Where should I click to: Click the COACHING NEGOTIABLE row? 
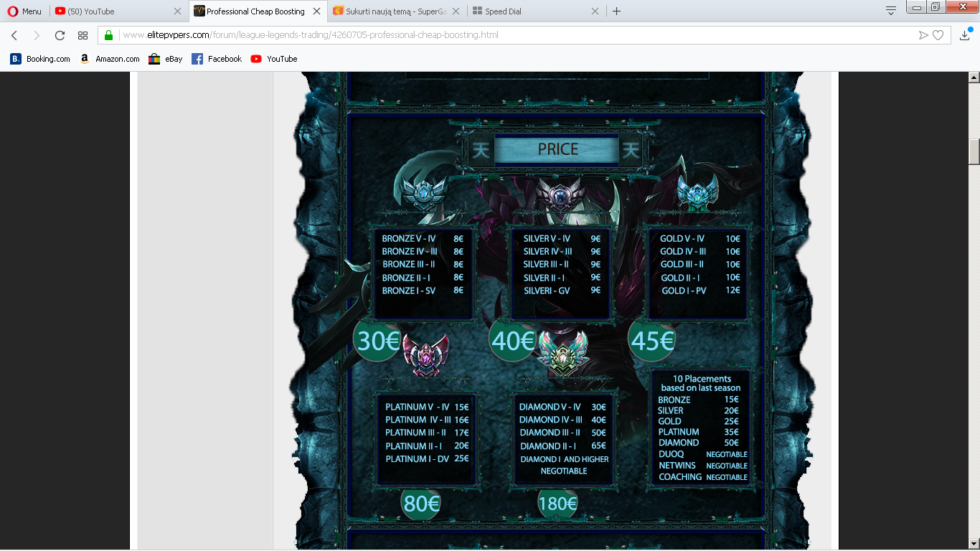[702, 477]
